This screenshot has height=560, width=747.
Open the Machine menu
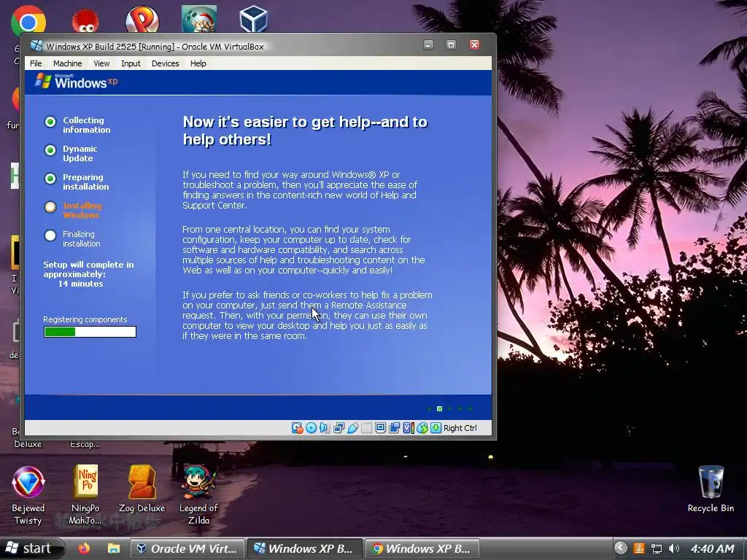click(x=67, y=63)
